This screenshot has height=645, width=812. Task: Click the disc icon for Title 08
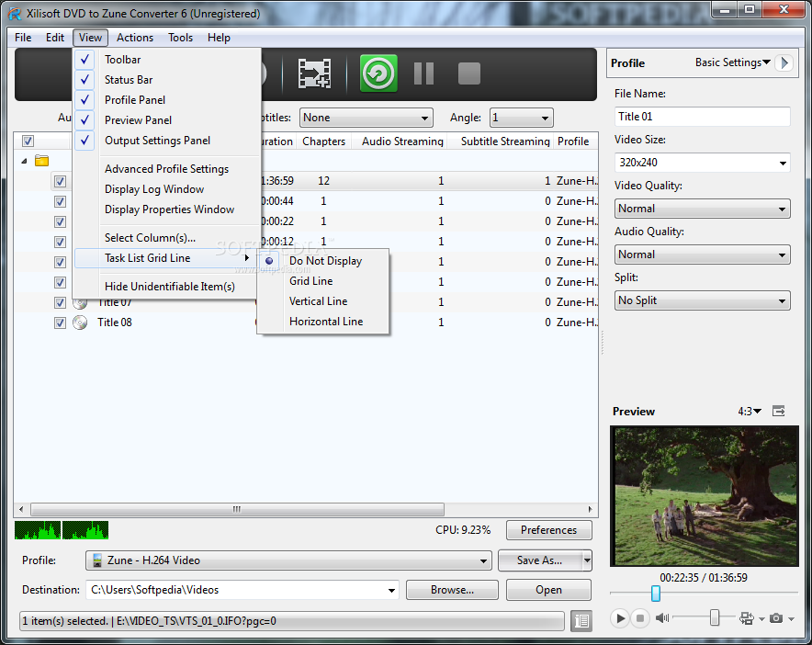(80, 322)
